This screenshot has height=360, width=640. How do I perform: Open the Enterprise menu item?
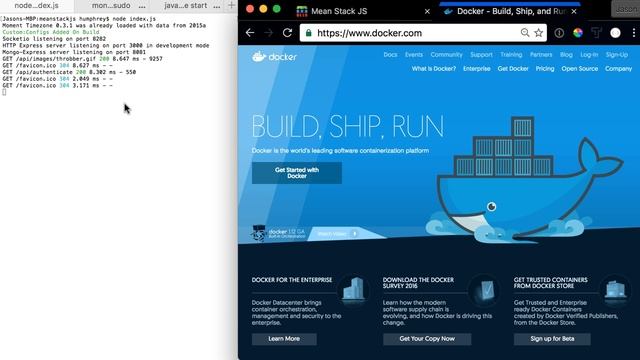pyautogui.click(x=477, y=69)
